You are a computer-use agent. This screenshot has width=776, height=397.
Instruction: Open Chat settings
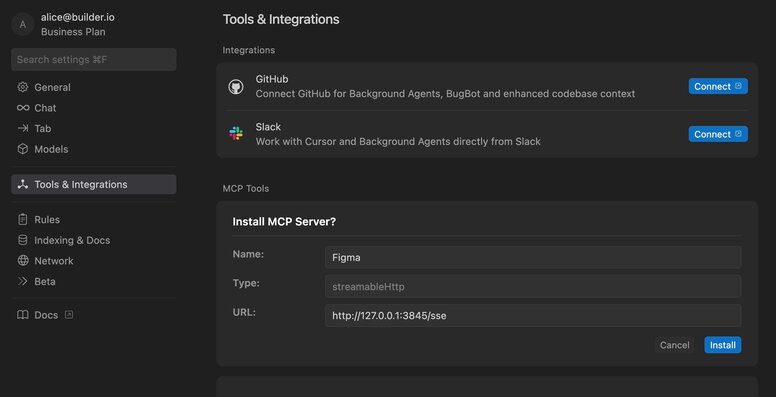pos(94,108)
